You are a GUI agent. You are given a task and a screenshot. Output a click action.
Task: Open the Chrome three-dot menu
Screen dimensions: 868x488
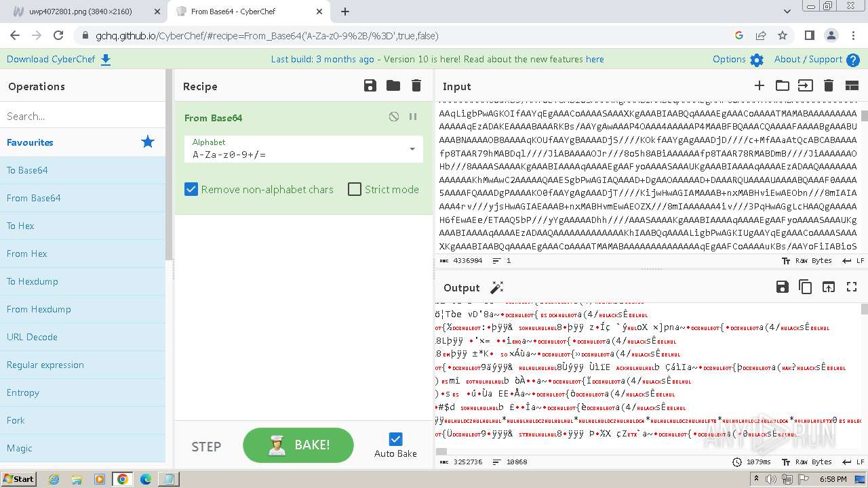click(852, 35)
